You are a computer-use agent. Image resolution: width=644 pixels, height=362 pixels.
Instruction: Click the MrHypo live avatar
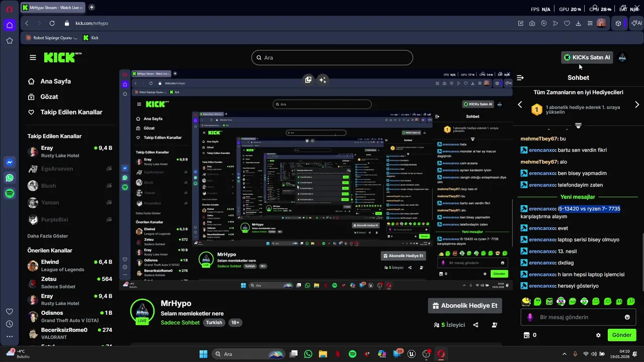coord(142,312)
